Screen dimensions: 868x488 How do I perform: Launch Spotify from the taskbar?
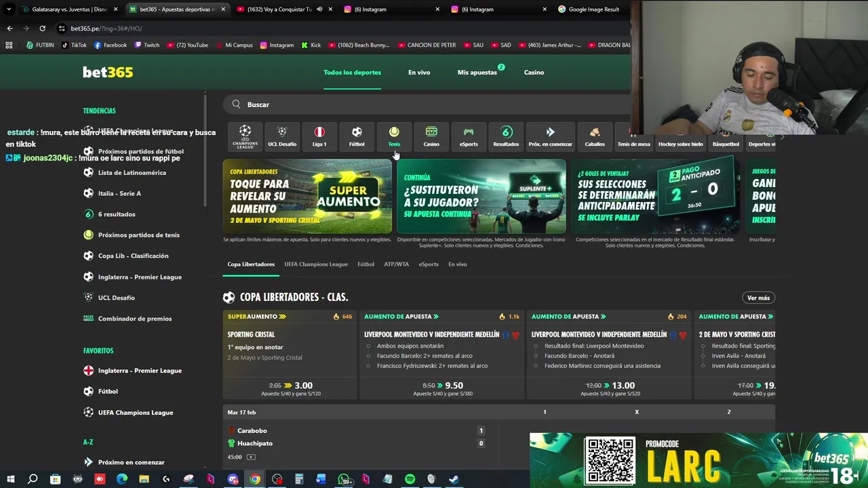pyautogui.click(x=410, y=479)
